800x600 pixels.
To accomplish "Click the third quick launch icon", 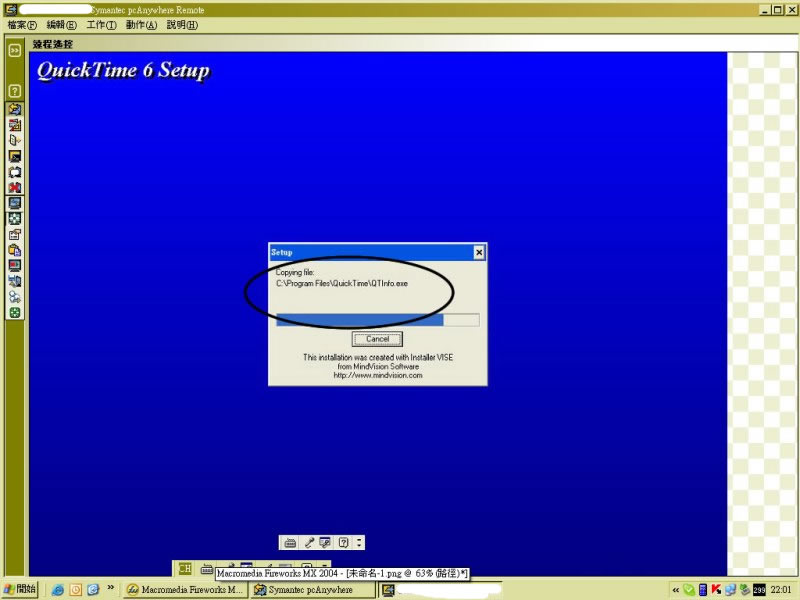I will [93, 590].
